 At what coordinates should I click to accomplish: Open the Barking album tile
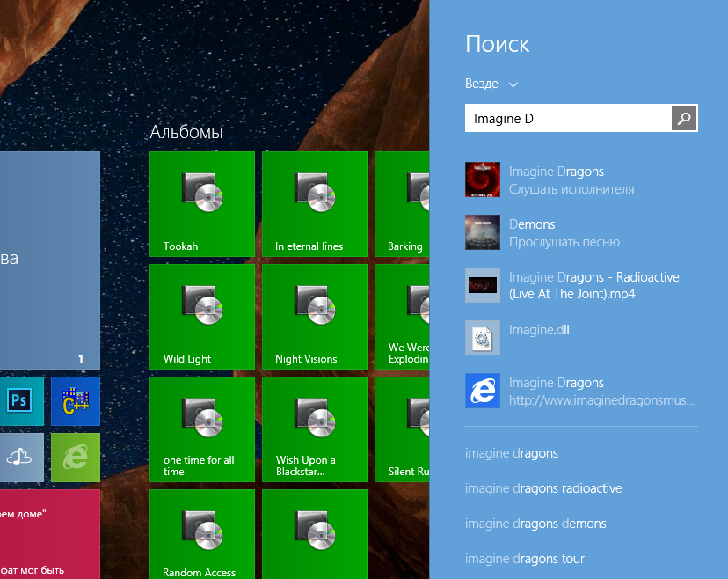pyautogui.click(x=402, y=204)
